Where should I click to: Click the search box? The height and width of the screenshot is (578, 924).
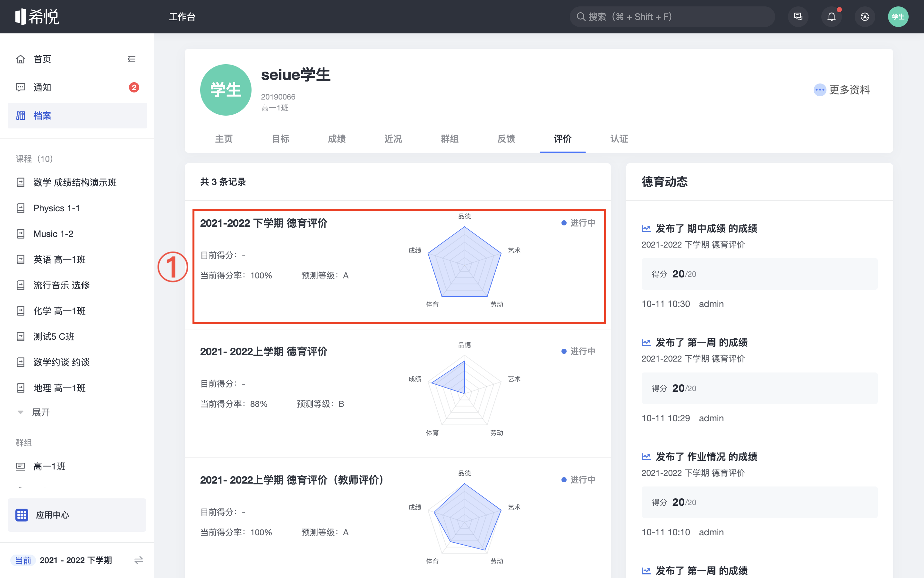pos(672,17)
